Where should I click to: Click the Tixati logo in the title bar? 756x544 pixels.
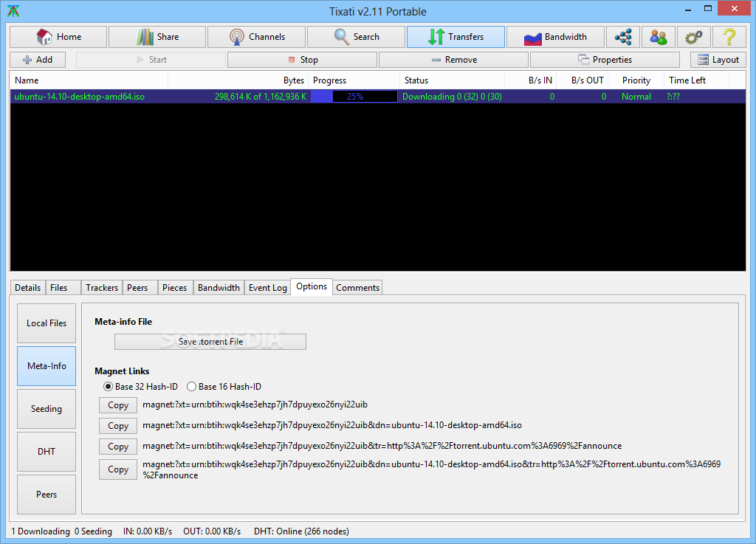[x=13, y=11]
